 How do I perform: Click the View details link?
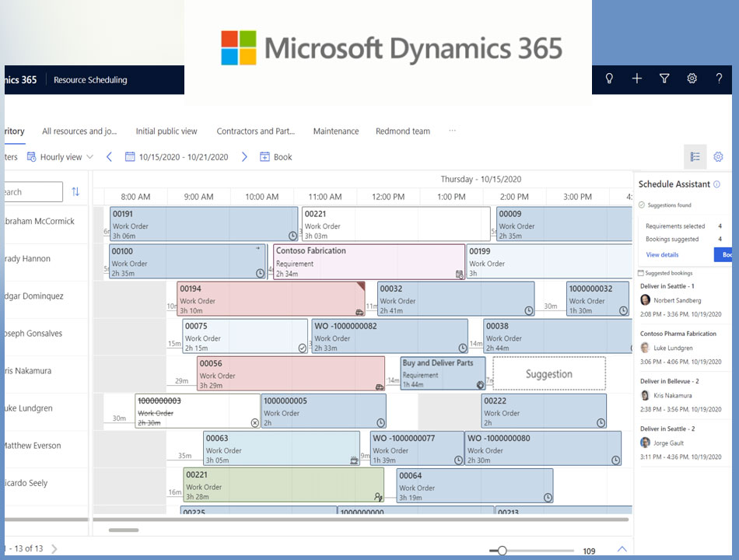[x=662, y=254]
